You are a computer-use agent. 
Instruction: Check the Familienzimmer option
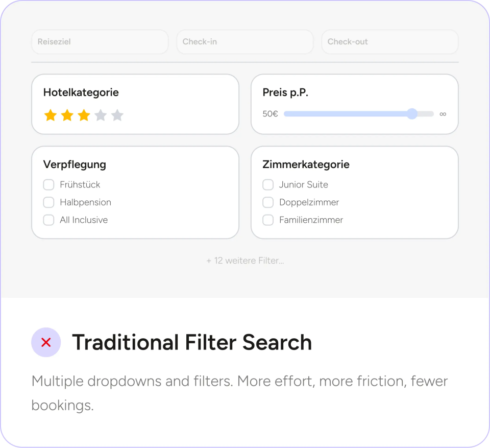pyautogui.click(x=268, y=220)
